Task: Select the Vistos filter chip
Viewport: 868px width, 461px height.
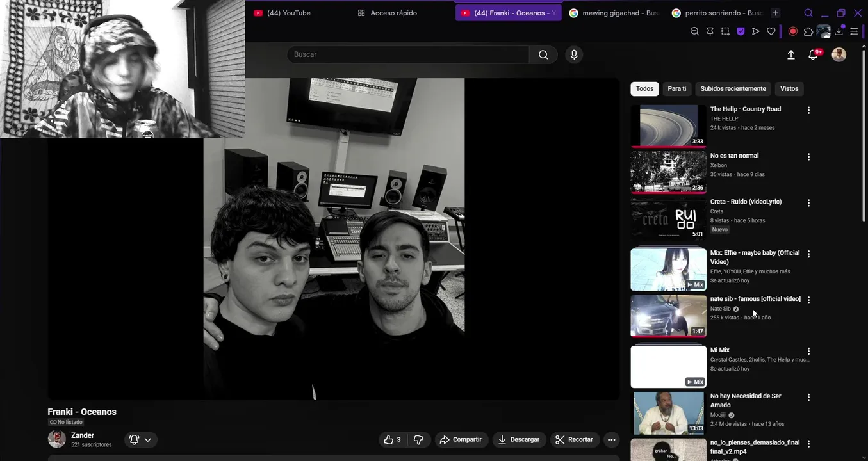Action: 789,89
